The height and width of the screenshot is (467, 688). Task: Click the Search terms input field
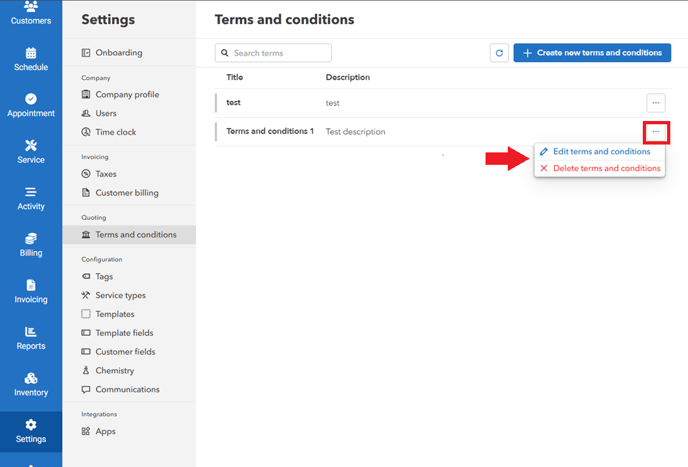[x=278, y=52]
